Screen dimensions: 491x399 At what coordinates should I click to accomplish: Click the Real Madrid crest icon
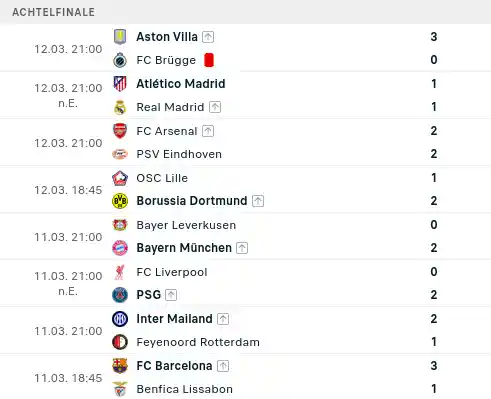(x=120, y=107)
